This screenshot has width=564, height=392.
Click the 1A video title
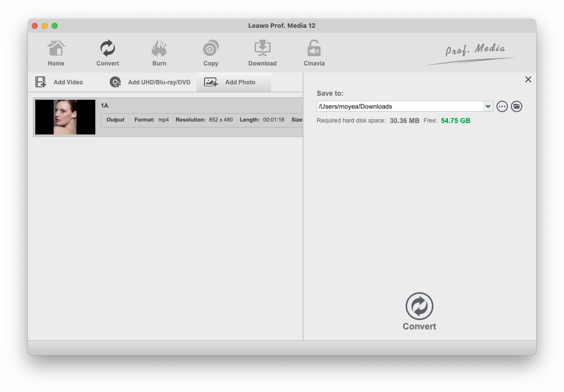[x=105, y=106]
